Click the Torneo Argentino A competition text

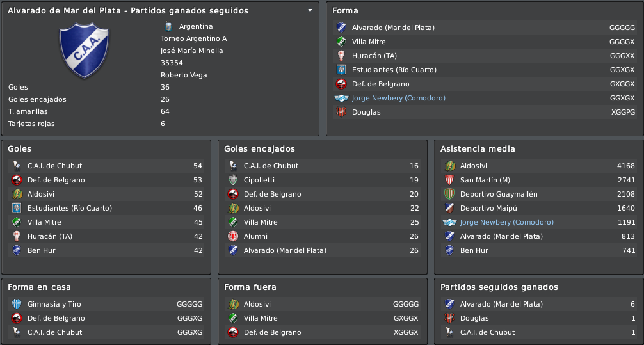point(193,38)
